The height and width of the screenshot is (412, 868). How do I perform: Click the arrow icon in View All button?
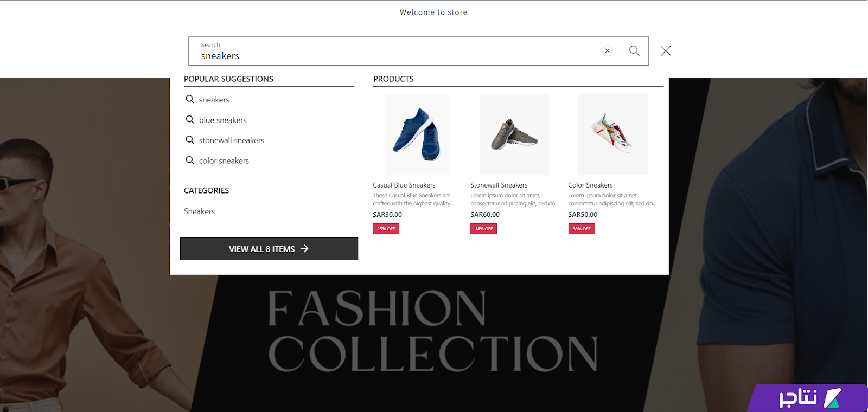[304, 249]
